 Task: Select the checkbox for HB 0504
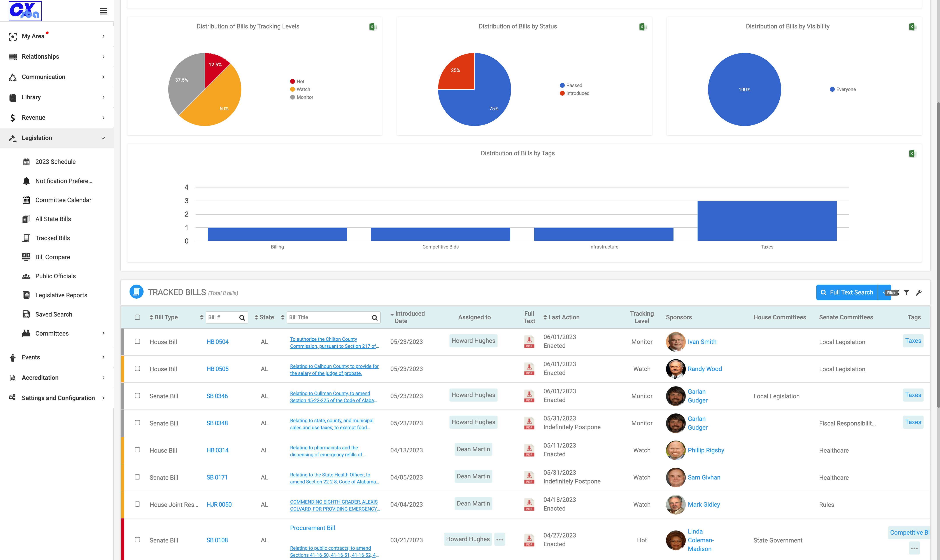137,341
